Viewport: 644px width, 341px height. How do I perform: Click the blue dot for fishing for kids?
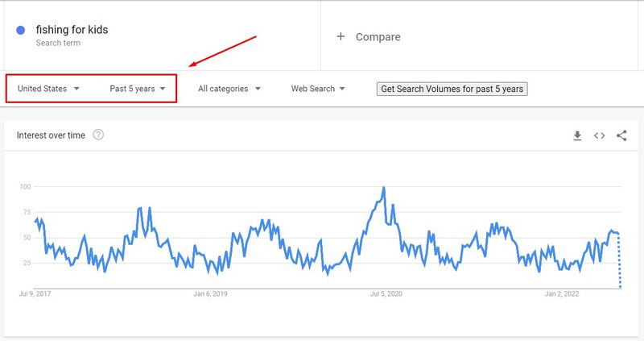pyautogui.click(x=21, y=30)
